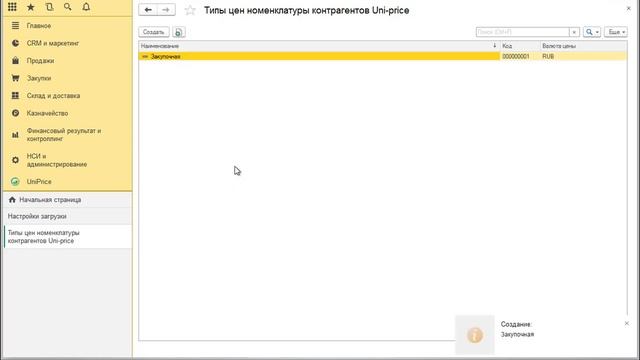The height and width of the screenshot is (360, 640).
Task: Open the sections grid menu icon
Action: pos(12,7)
